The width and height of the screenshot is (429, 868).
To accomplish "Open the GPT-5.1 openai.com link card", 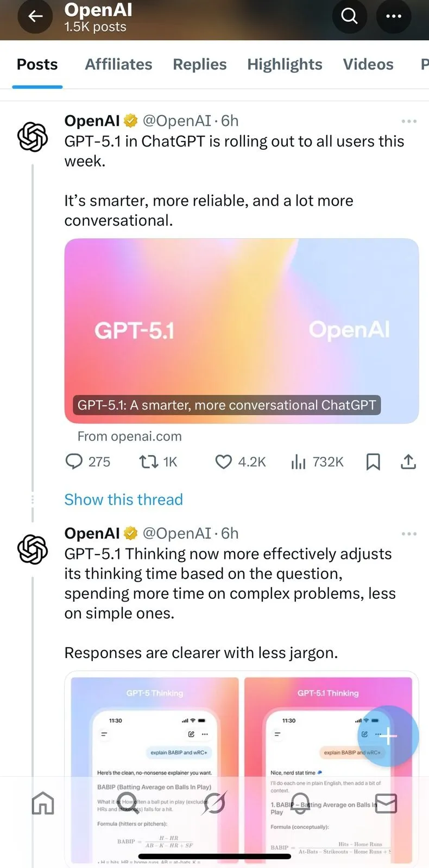I will [241, 331].
